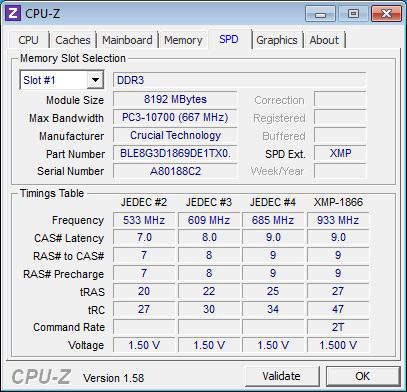This screenshot has width=407, height=392.
Task: Open the Graphics tab
Action: click(x=277, y=40)
